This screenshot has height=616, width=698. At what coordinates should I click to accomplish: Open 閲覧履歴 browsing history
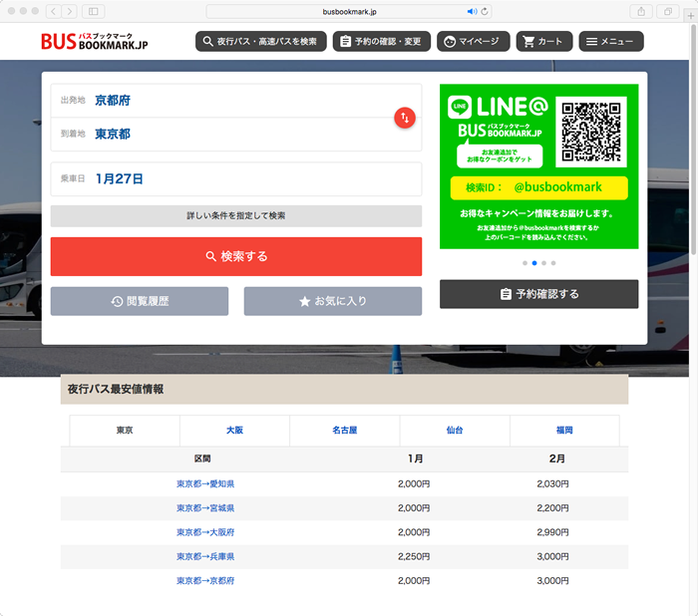pos(140,301)
